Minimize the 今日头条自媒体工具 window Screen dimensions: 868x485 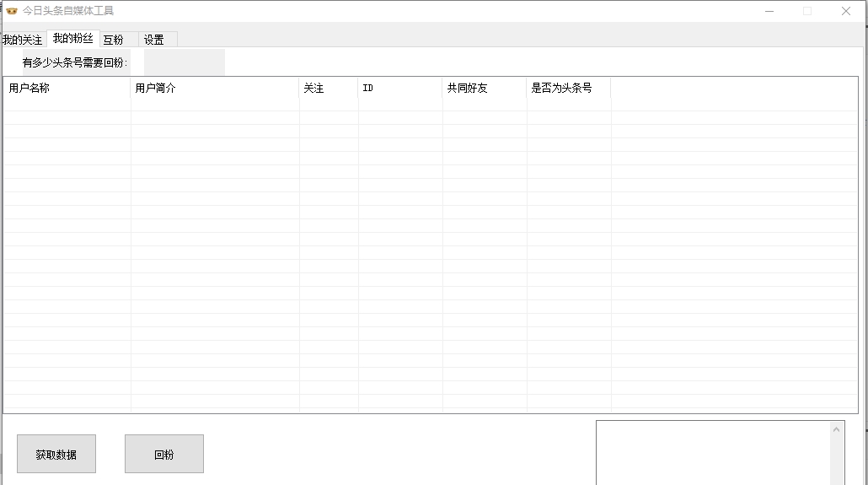769,11
